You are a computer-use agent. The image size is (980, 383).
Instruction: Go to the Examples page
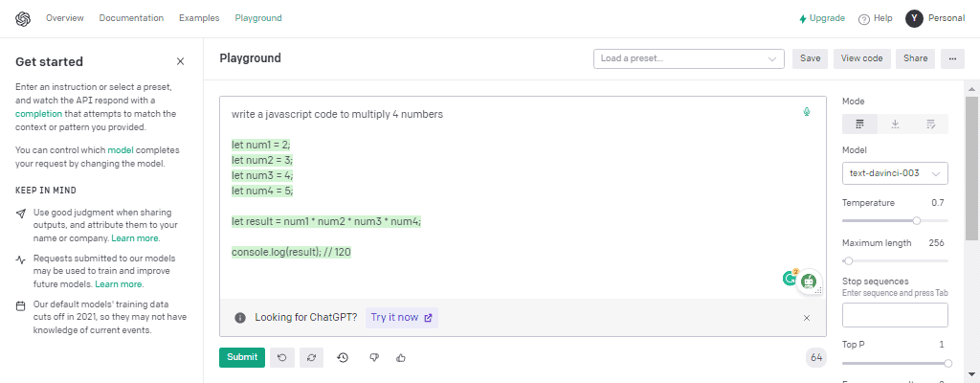[x=199, y=18]
